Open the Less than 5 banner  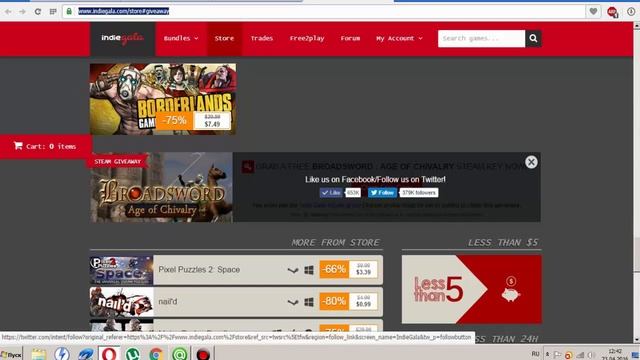click(x=471, y=289)
